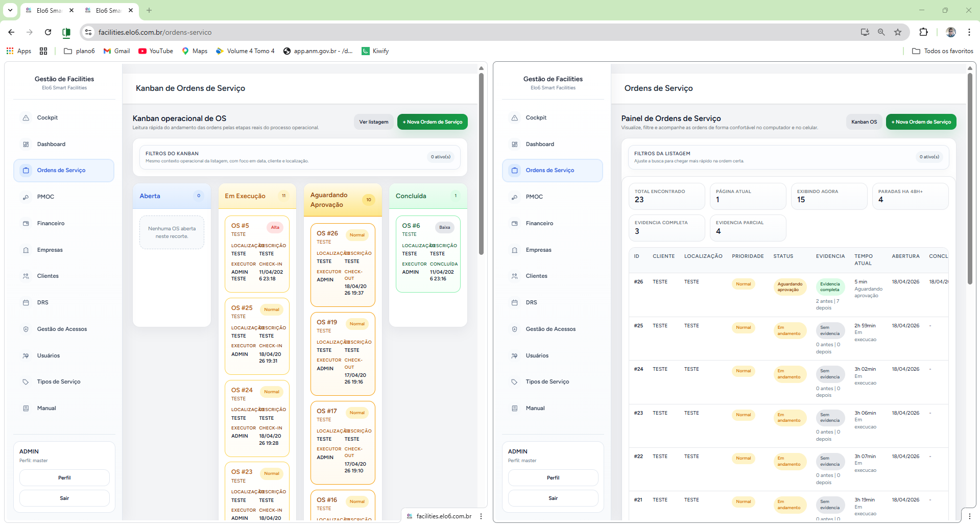Click Ver listagem button in Kanban window
Image resolution: width=980 pixels, height=527 pixels.
click(x=374, y=122)
